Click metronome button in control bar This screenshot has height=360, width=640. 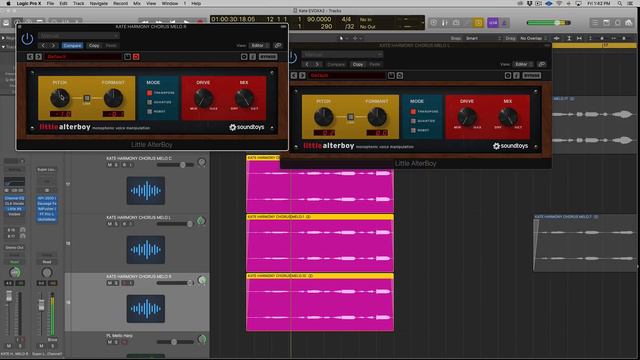pyautogui.click(x=504, y=23)
